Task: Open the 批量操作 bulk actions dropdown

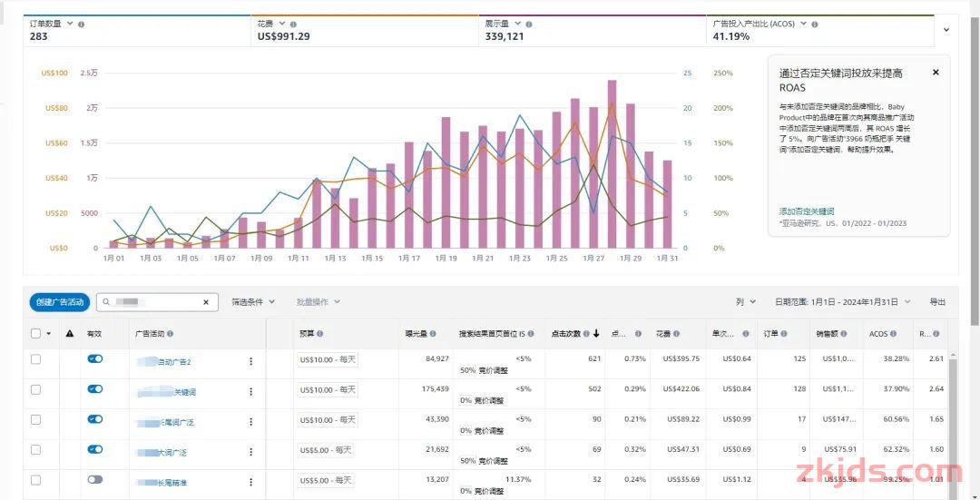Action: click(318, 302)
